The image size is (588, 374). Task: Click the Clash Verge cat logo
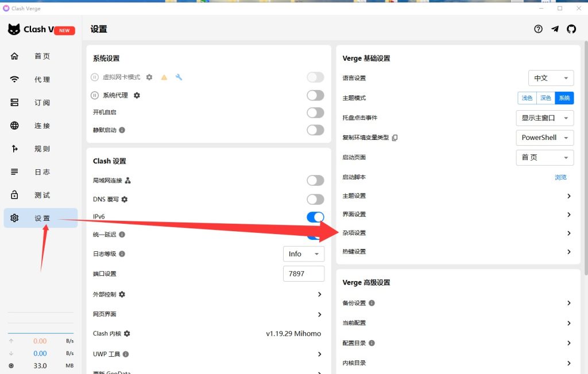coord(14,29)
